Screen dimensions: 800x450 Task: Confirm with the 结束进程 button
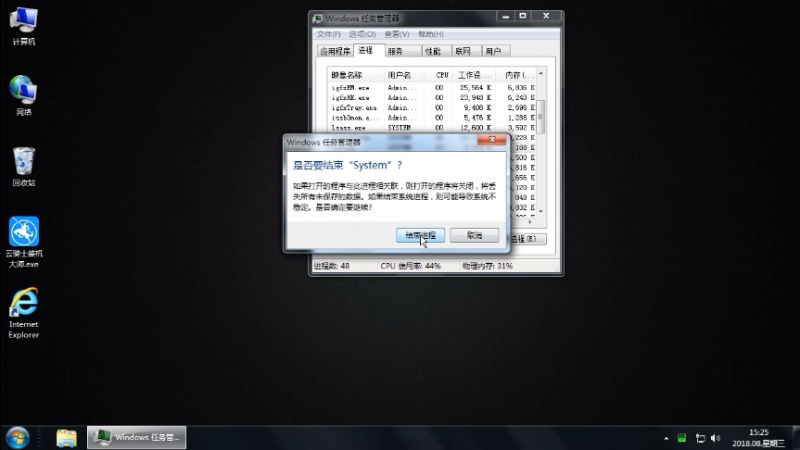[420, 235]
